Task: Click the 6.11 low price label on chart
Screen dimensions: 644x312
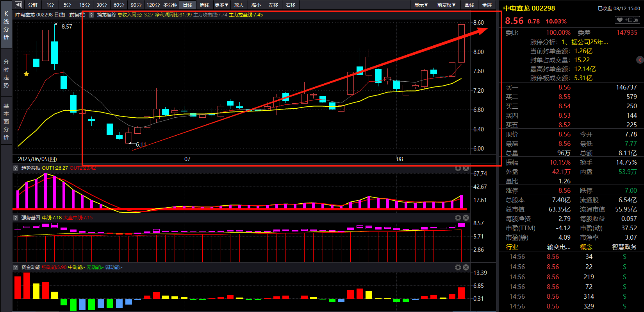Action: (x=141, y=145)
